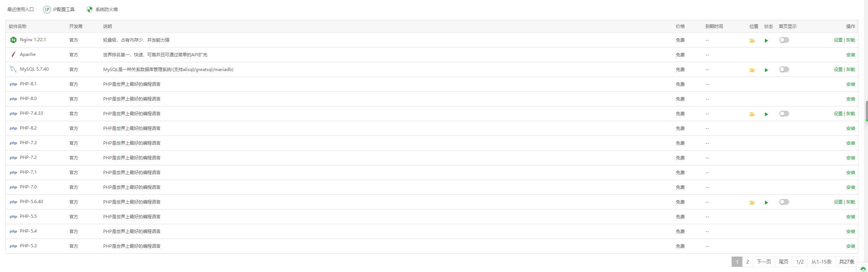Image resolution: width=868 pixels, height=272 pixels.
Task: Click 下一页 to view next page
Action: pyautogui.click(x=764, y=262)
